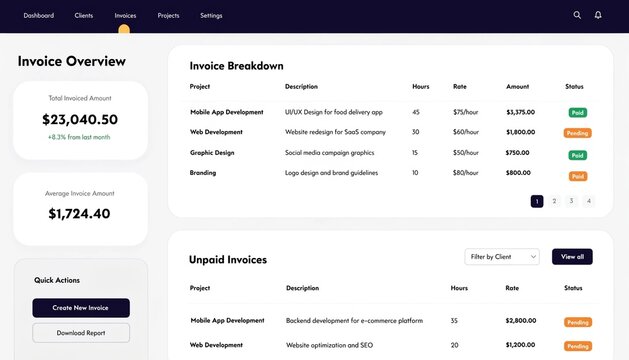
Task: Select the $23,040.50 total invoiced amount
Action: coord(80,120)
